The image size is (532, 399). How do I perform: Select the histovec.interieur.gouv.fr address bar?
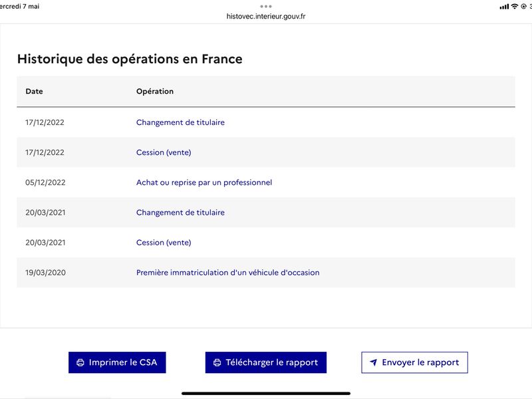265,16
